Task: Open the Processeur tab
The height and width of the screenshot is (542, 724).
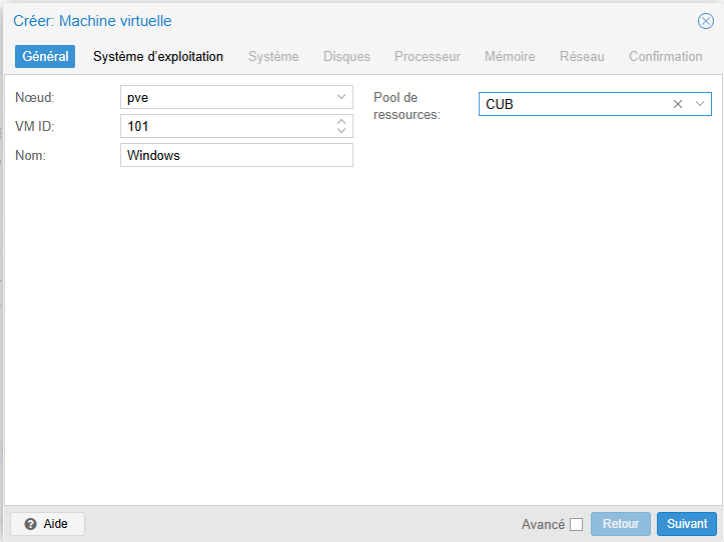Action: 427,56
